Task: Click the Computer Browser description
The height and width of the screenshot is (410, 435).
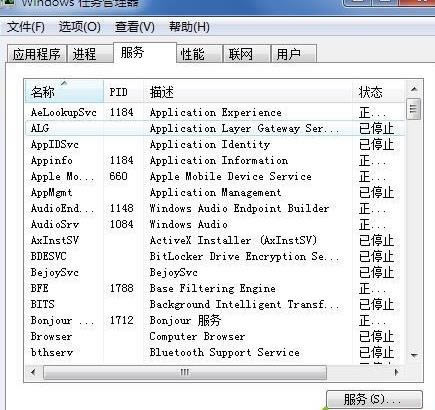Action: coord(197,336)
